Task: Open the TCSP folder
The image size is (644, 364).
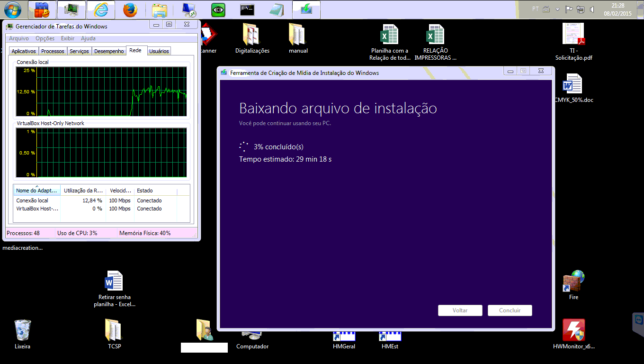Action: tap(114, 334)
